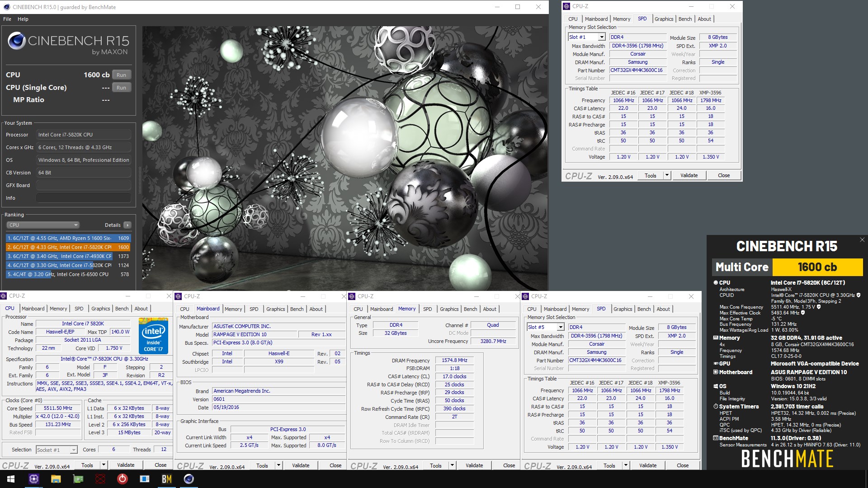Click the top-right CPU-Z window title icon
The image size is (868, 488).
coord(566,6)
